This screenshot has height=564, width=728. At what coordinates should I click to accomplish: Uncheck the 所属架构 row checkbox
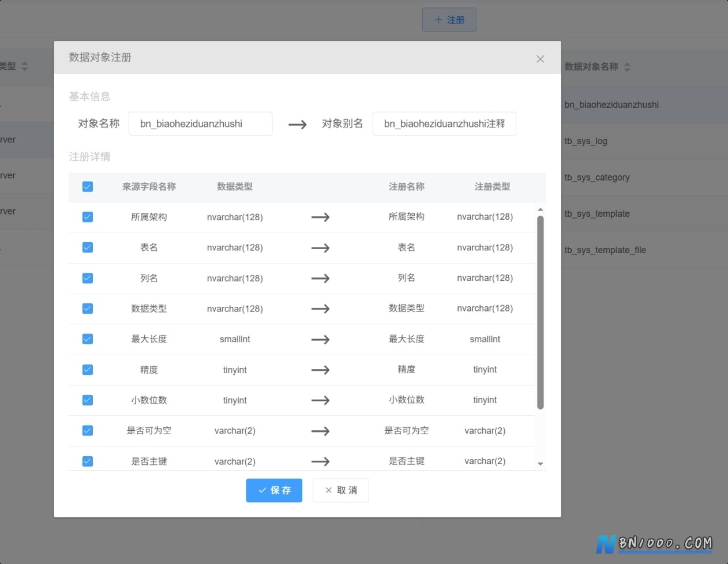[x=88, y=217]
